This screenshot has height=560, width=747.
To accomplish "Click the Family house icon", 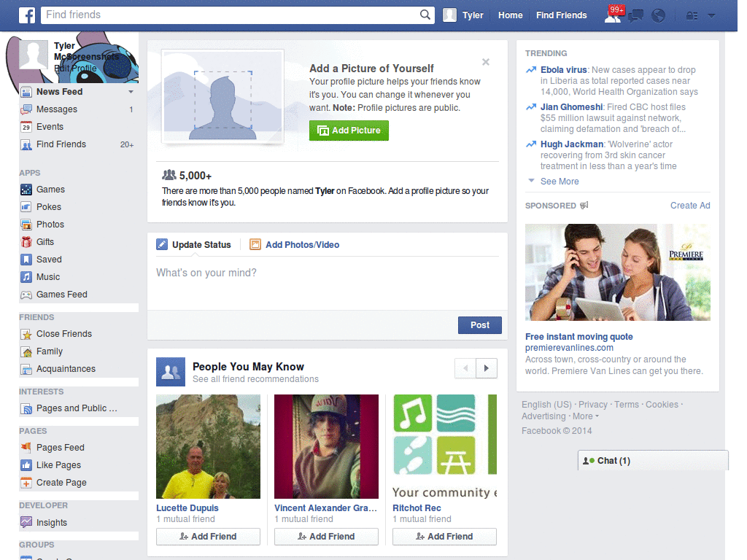I will (x=26, y=352).
